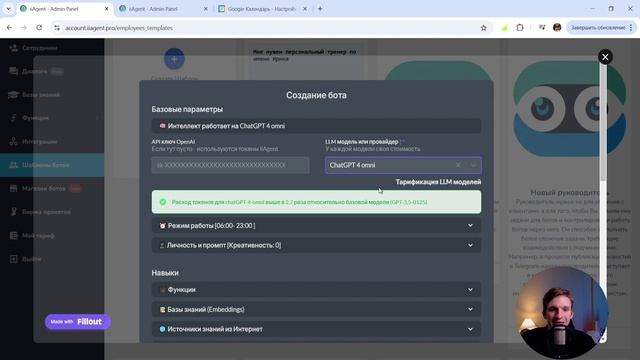This screenshot has width=640, height=360.
Task: Expand the Источники знаний из Интернет section
Action: click(x=316, y=329)
